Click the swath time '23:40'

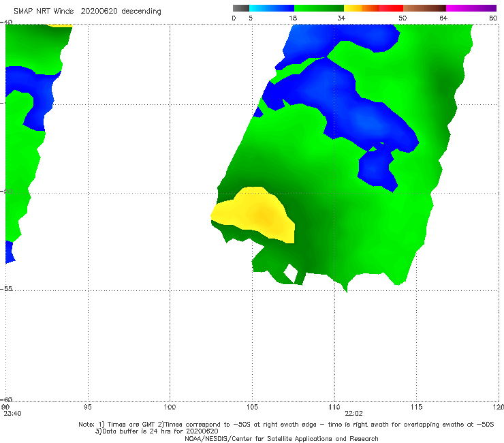click(x=12, y=414)
